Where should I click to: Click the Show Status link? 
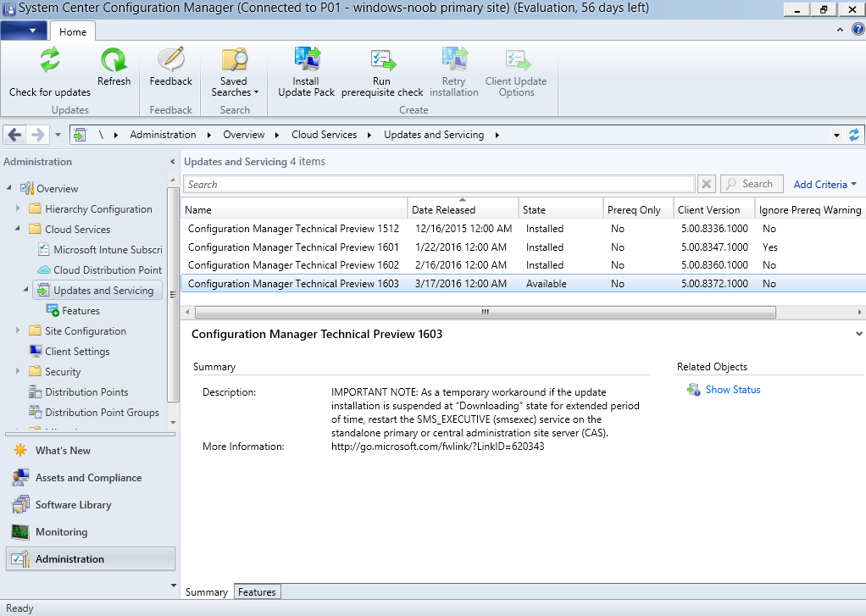pyautogui.click(x=732, y=390)
